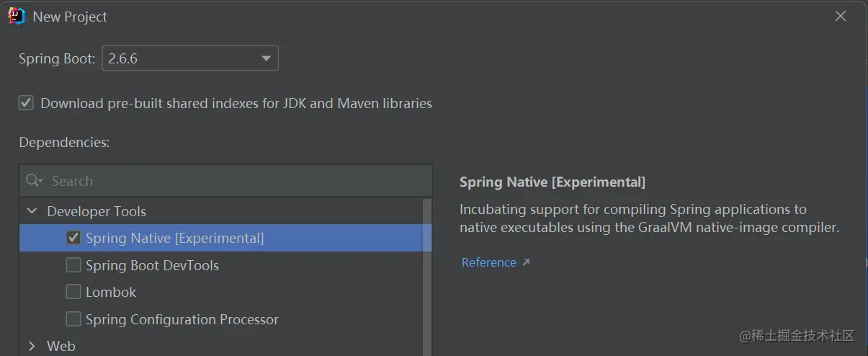Select the Web tree row

pos(220,347)
